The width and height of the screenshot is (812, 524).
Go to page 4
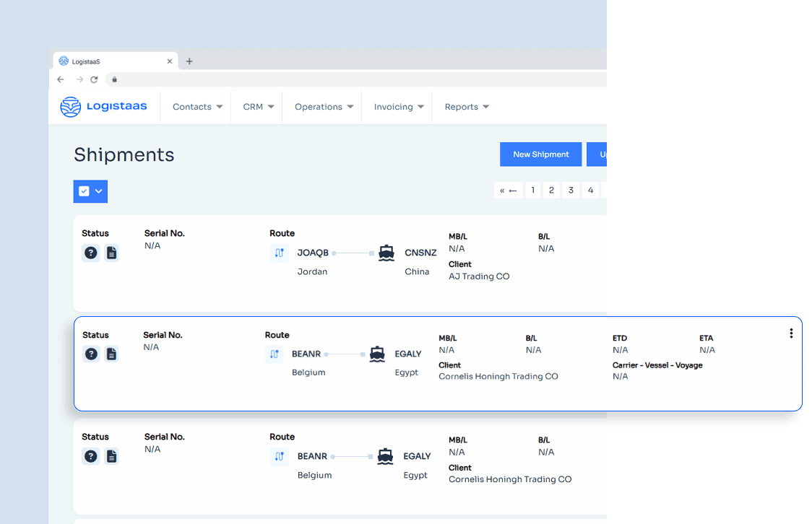590,191
